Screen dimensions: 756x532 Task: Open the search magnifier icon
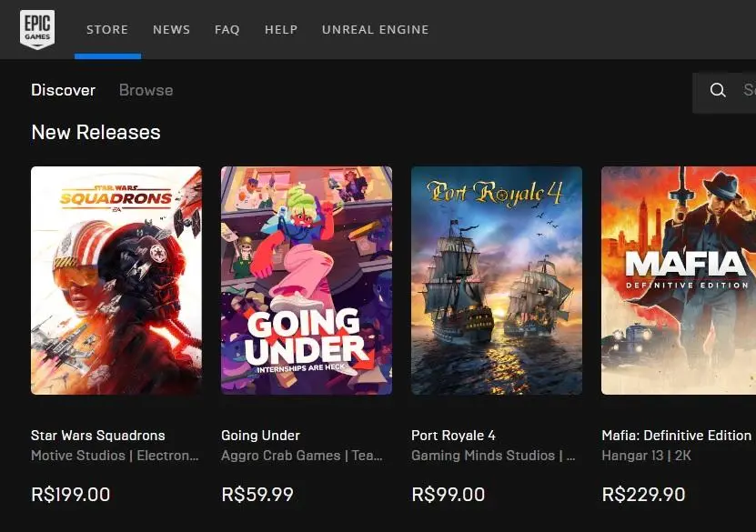point(718,90)
